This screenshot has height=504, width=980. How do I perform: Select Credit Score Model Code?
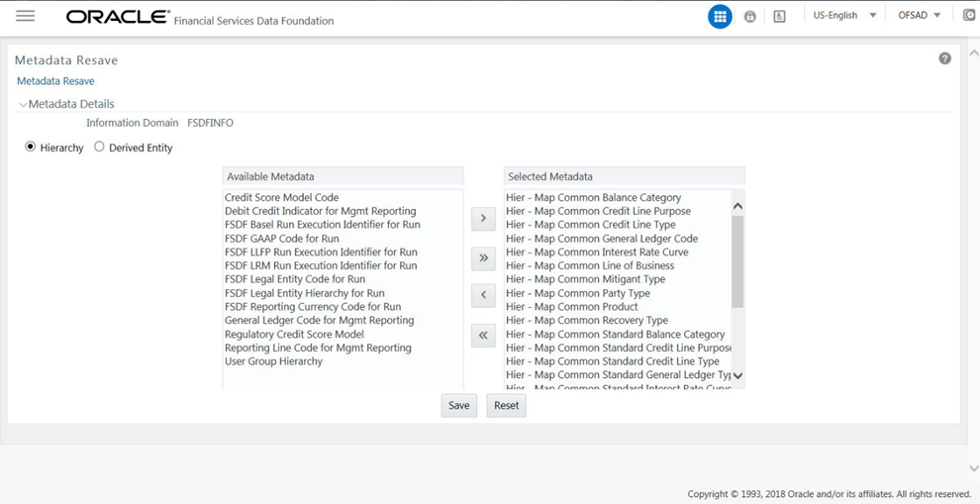tap(282, 198)
